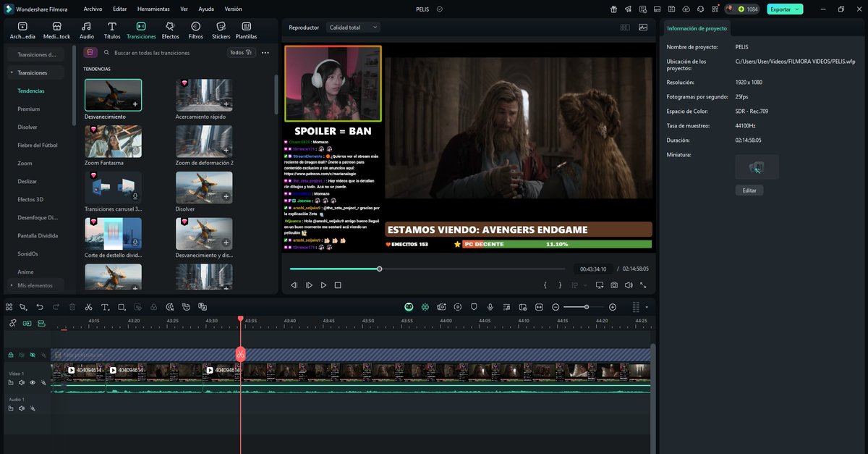Select the split scissors tool in timeline toolbar
The image size is (868, 454).
click(88, 307)
